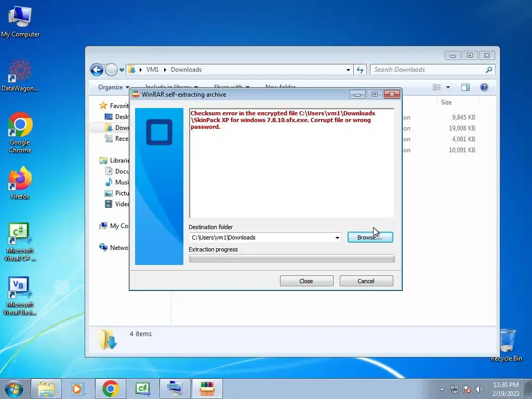Open the view options dropdown arrow

point(448,87)
